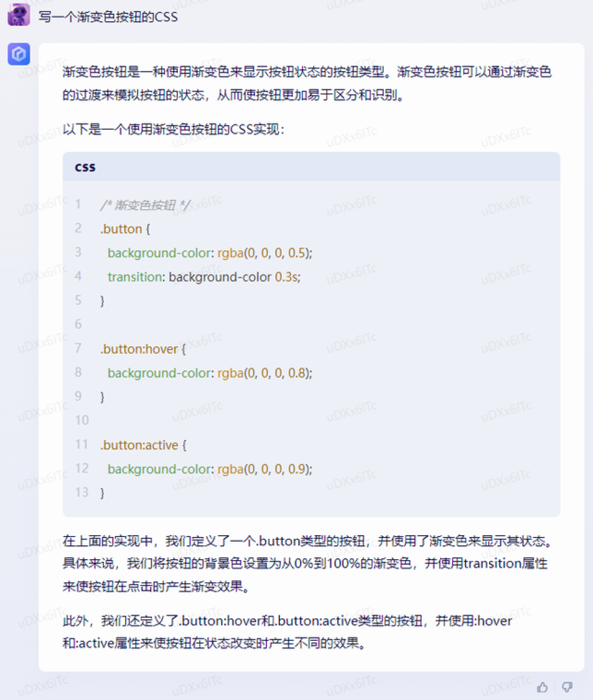
Task: Click line number 10 in the code
Action: (x=82, y=420)
